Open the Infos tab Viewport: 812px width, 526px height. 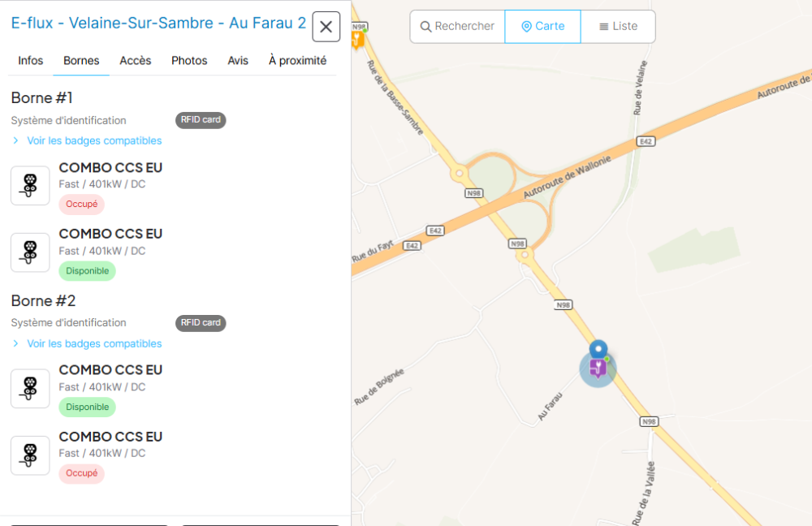pyautogui.click(x=31, y=61)
